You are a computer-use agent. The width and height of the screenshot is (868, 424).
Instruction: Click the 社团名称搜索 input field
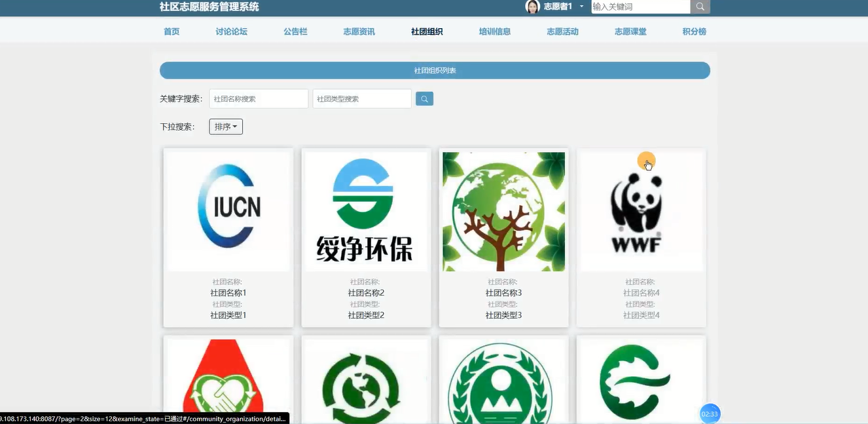259,99
